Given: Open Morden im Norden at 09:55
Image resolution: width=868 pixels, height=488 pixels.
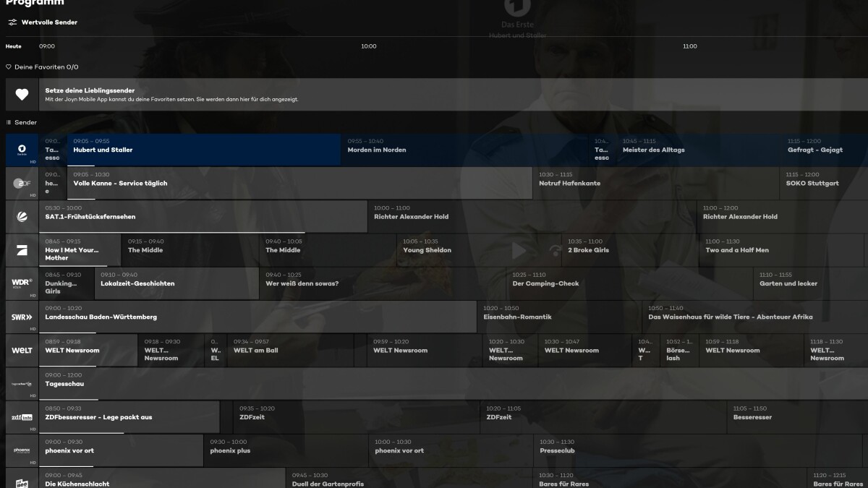Looking at the screenshot, I should coord(465,150).
